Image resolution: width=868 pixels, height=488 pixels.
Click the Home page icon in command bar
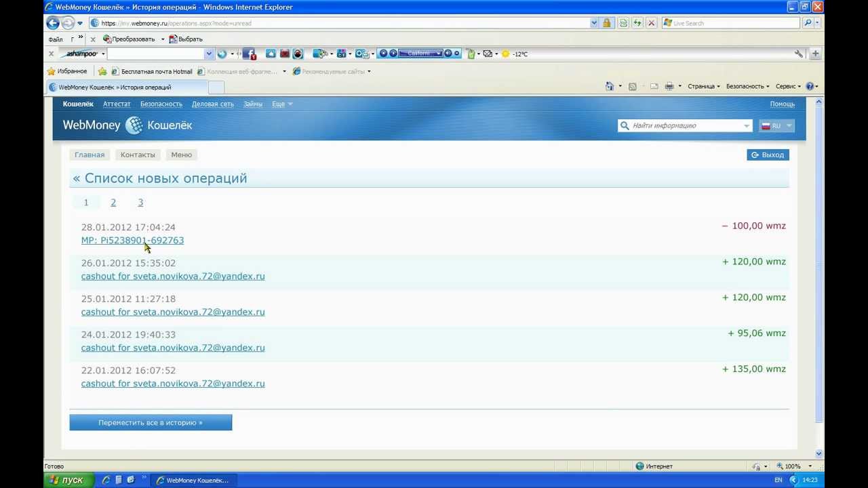click(x=609, y=86)
